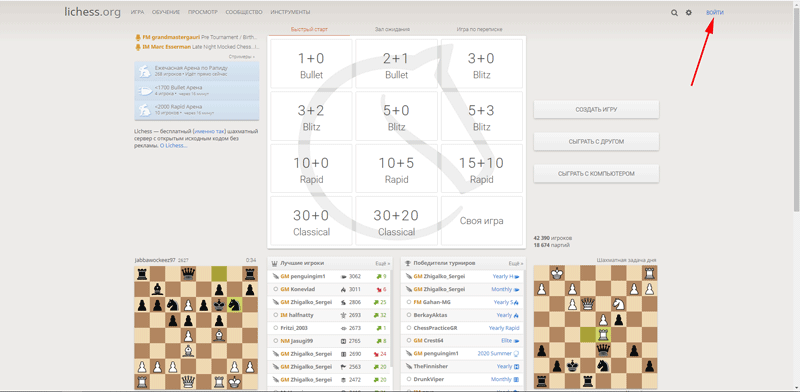This screenshot has width=800, height=392.
Task: Open the Yearly Rapid tournament link
Action: 504,328
